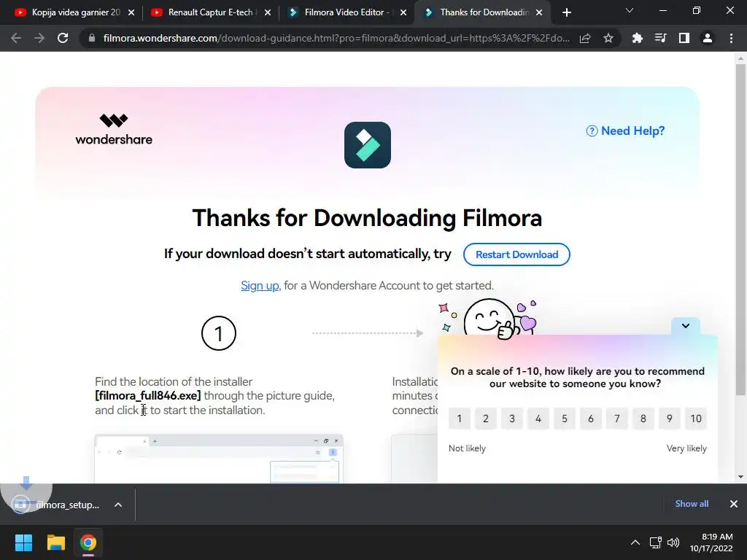Close the downloads bar

click(x=734, y=504)
